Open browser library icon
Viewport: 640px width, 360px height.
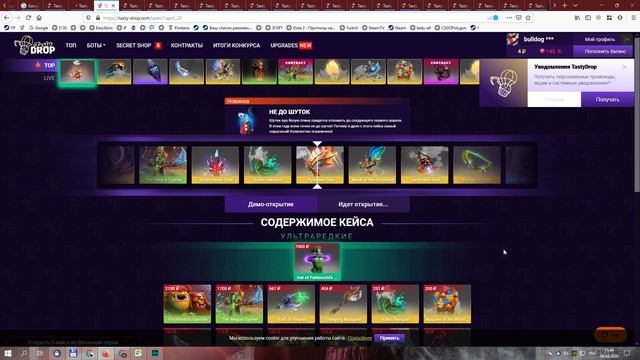[x=577, y=18]
